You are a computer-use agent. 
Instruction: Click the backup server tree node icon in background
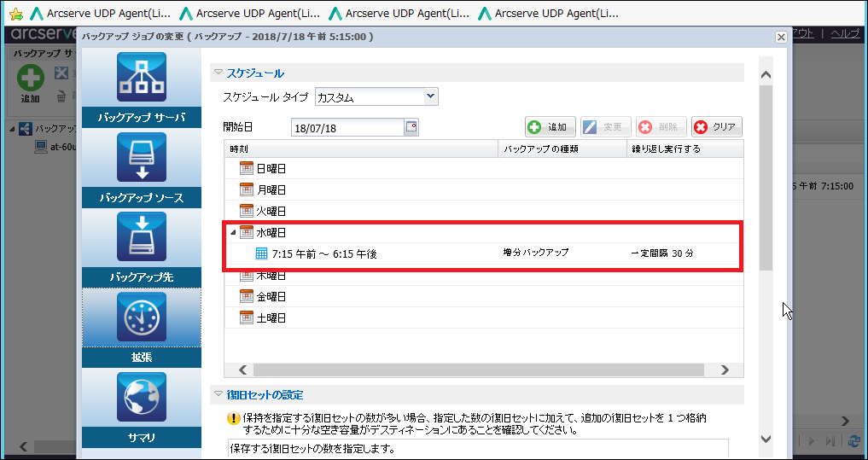[26, 129]
